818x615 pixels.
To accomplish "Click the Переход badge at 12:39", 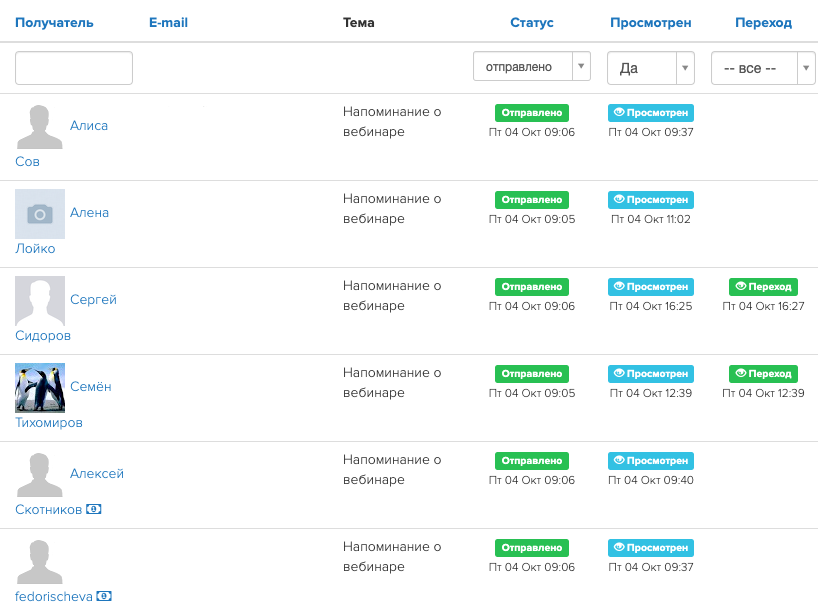I will pyautogui.click(x=763, y=373).
